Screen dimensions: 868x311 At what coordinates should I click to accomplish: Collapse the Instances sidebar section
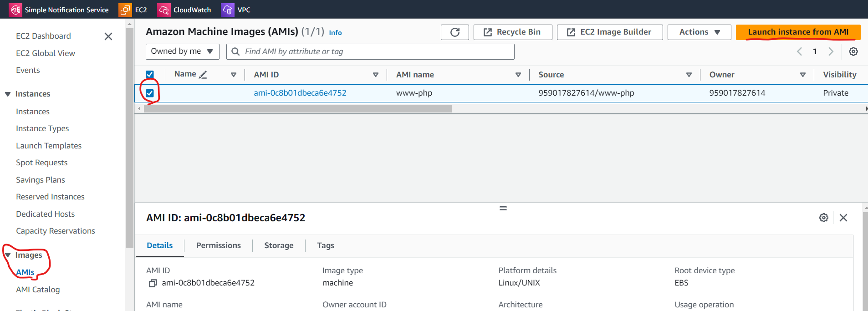coord(8,94)
